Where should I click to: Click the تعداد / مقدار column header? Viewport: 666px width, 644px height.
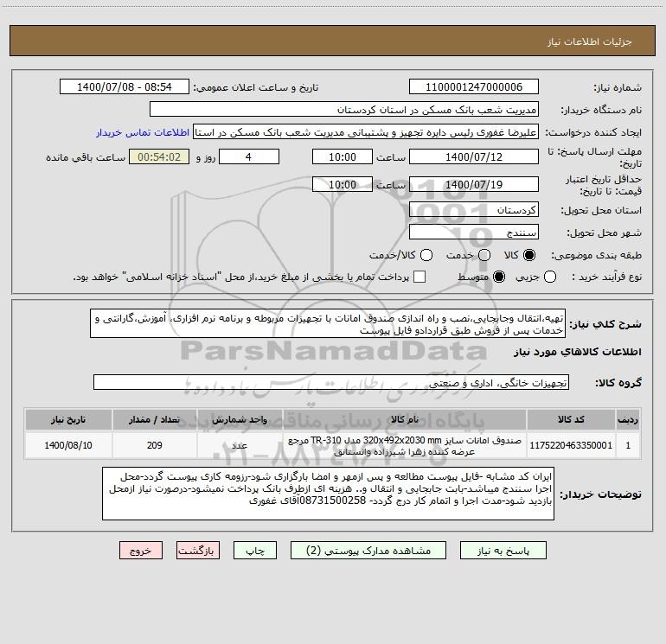point(155,419)
